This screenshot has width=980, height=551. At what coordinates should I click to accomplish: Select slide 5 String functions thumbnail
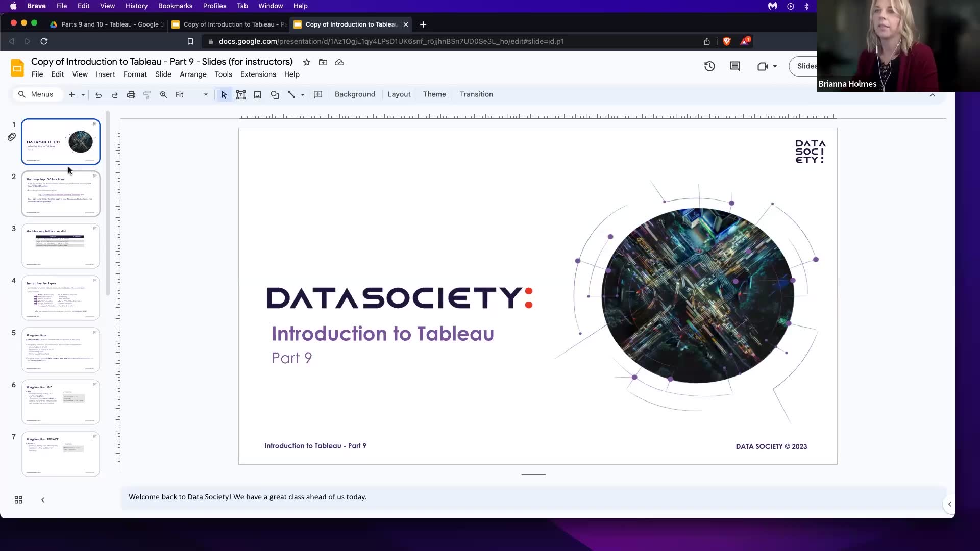tap(61, 350)
